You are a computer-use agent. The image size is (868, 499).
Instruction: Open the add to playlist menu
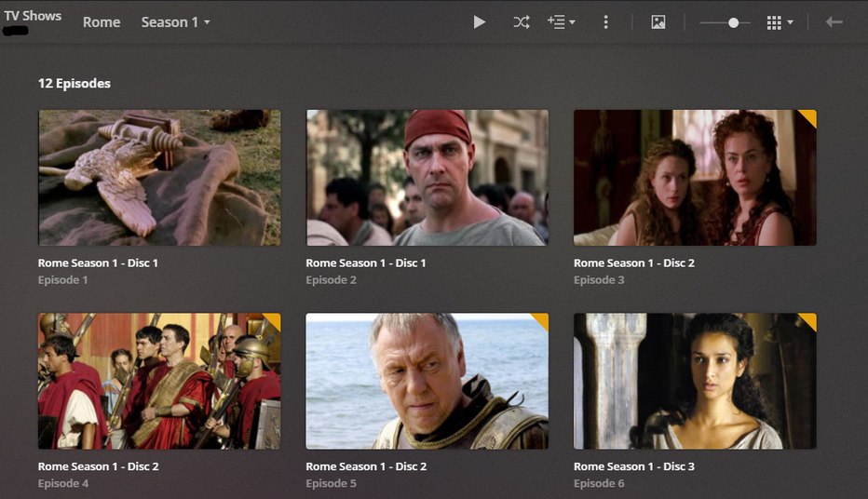561,22
